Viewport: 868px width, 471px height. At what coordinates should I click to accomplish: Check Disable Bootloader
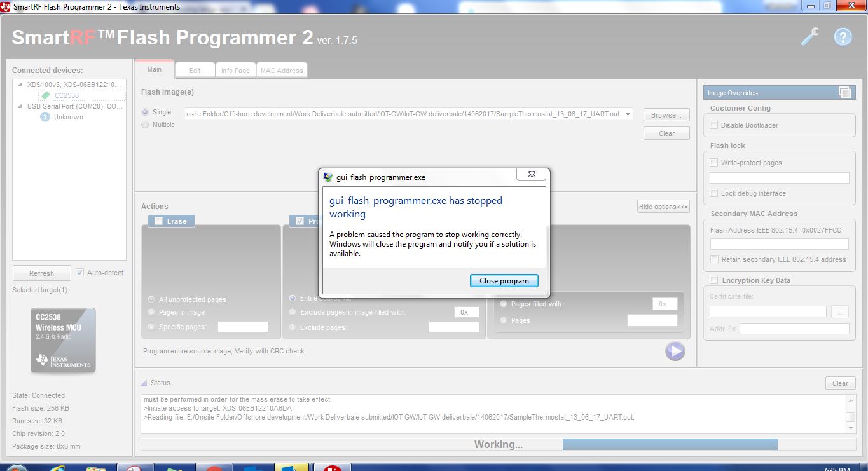714,125
